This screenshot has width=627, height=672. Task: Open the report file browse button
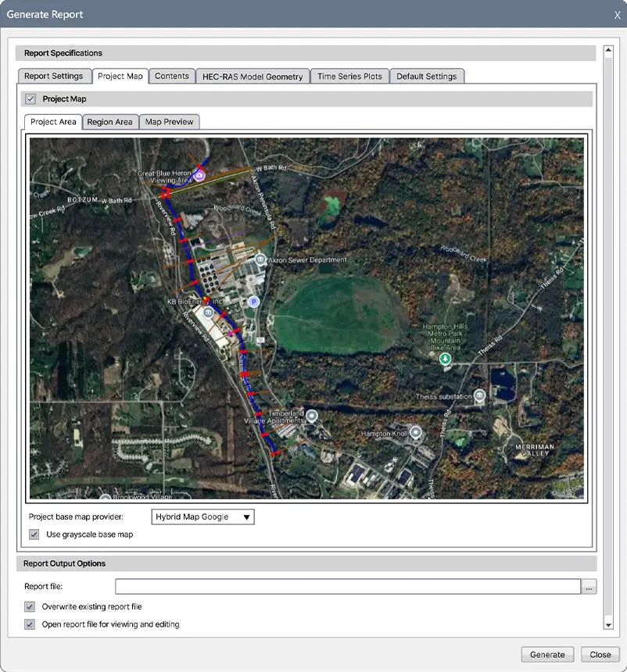click(589, 587)
